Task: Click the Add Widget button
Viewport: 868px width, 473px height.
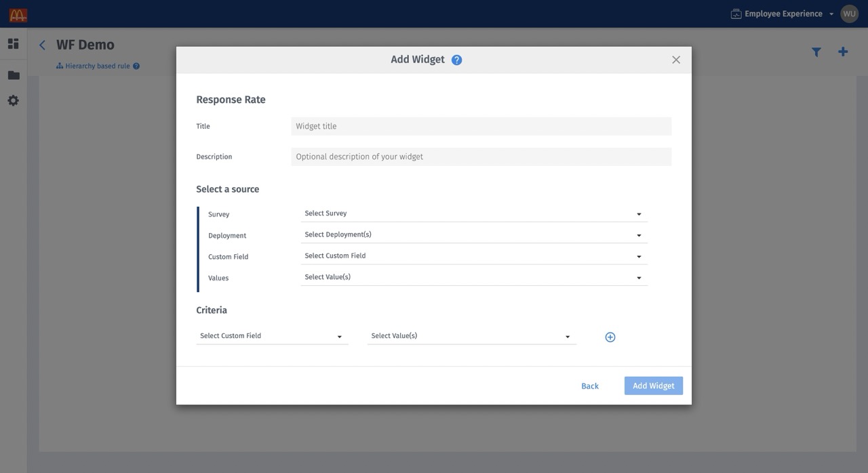Action: click(653, 386)
